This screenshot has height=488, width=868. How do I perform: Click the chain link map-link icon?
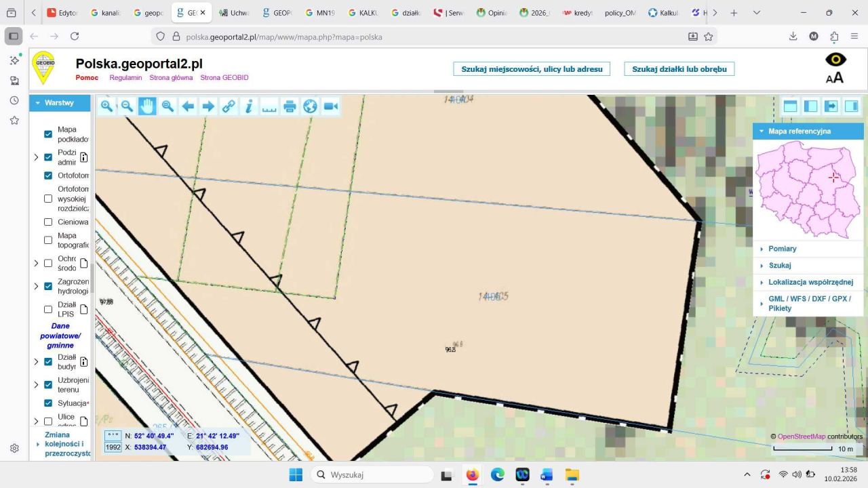click(x=229, y=106)
